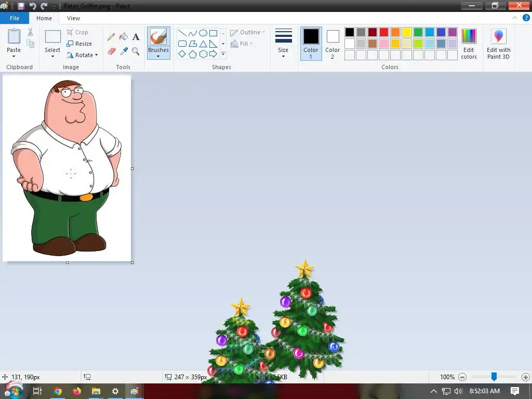
Task: Pick the green color swatch
Action: (x=418, y=32)
